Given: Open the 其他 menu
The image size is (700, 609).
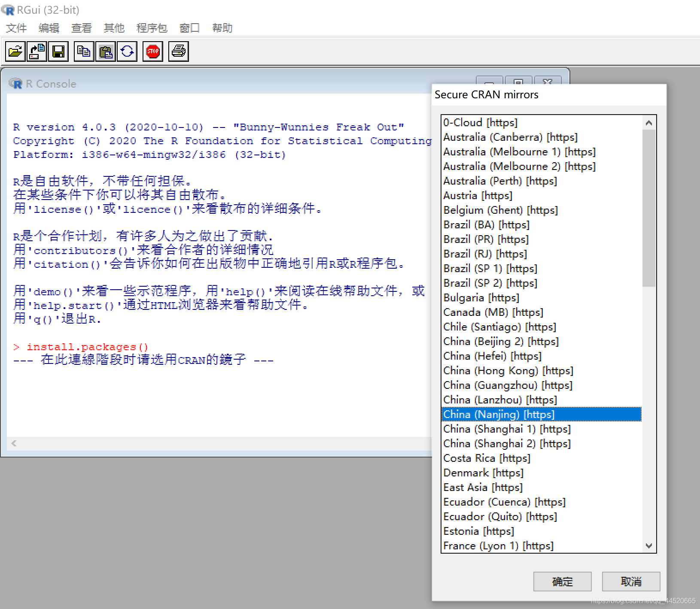Looking at the screenshot, I should point(114,28).
